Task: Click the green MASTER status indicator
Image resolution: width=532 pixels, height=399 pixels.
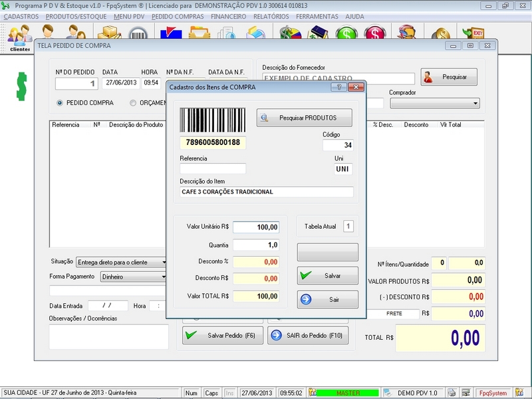Action: (348, 393)
